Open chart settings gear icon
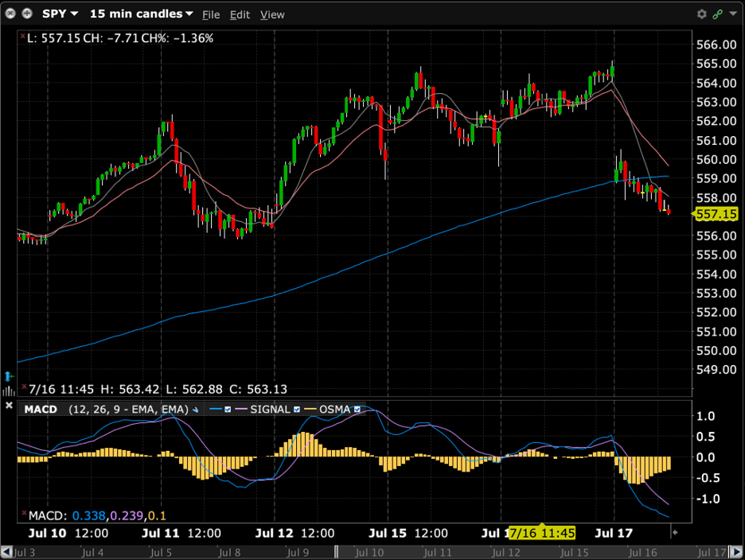745x560 pixels. [x=702, y=14]
